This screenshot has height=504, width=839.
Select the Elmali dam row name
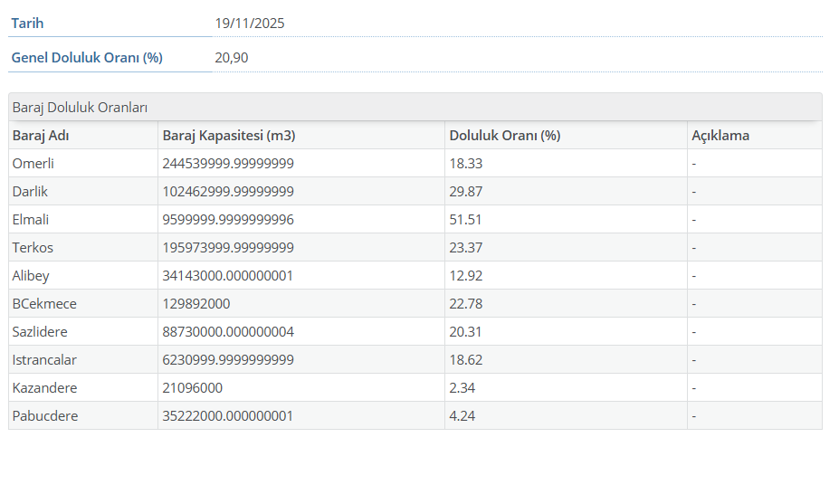click(x=31, y=220)
